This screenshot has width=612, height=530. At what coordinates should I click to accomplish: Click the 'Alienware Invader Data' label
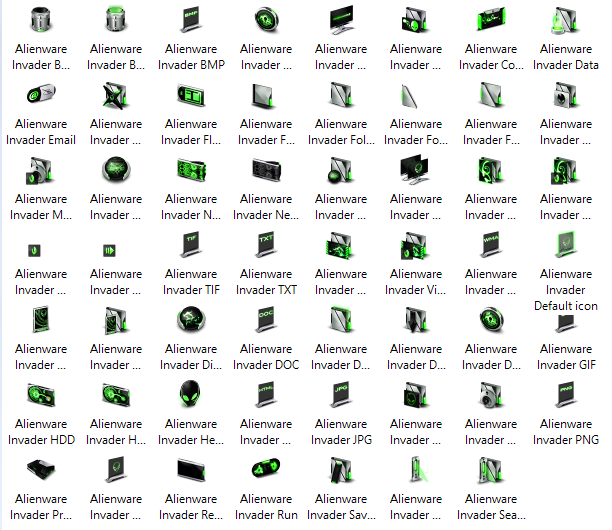pos(566,57)
